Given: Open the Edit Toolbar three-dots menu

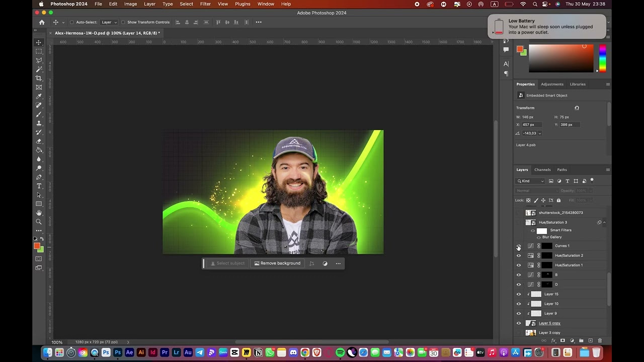Looking at the screenshot, I should coord(39,231).
